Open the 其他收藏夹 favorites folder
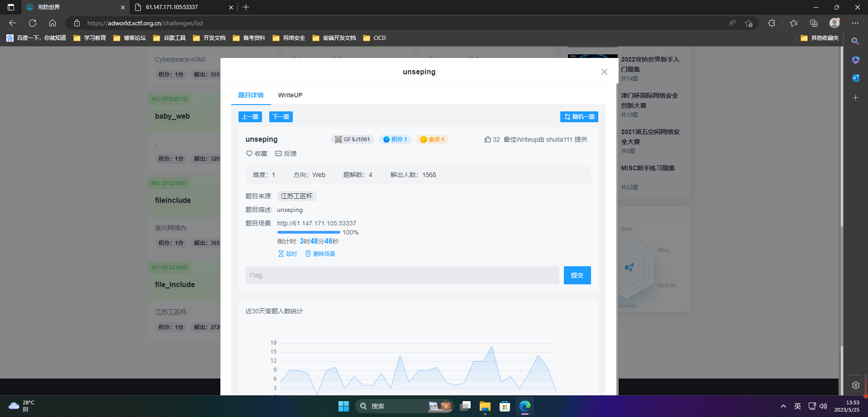868x417 pixels. [820, 38]
